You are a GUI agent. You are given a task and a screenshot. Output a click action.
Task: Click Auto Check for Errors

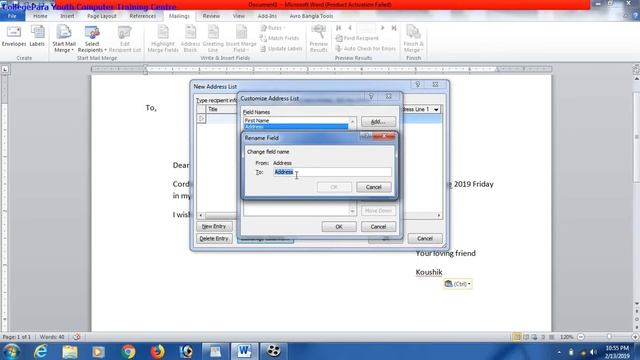365,49
